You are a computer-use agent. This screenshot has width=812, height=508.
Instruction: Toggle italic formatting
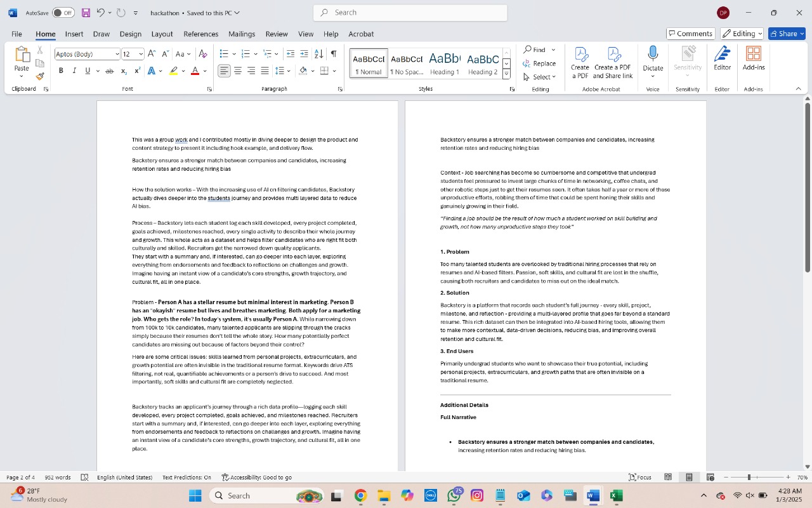tap(74, 71)
